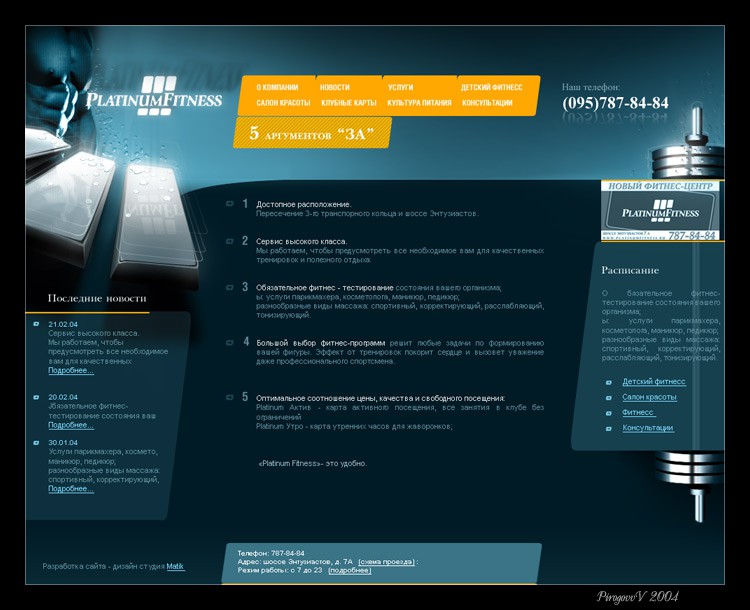Click Оптимальное соотношение цены heading
Image resolution: width=750 pixels, height=610 pixels.
coord(380,398)
